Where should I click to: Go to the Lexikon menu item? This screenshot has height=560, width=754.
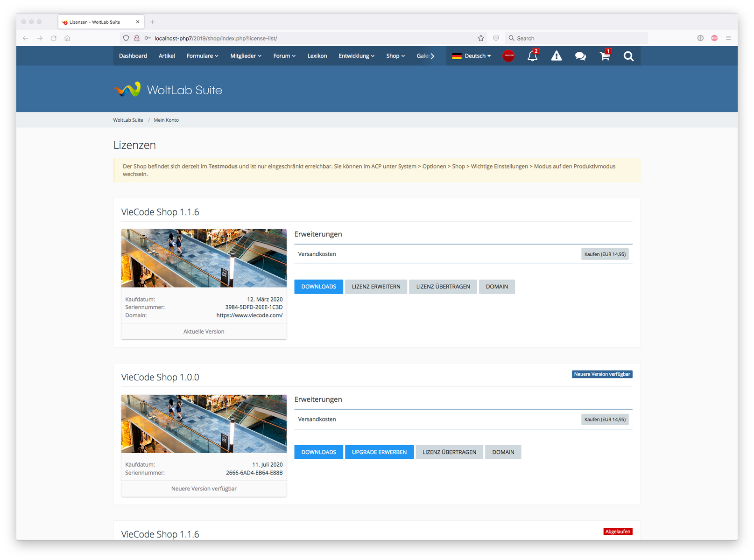pos(317,56)
